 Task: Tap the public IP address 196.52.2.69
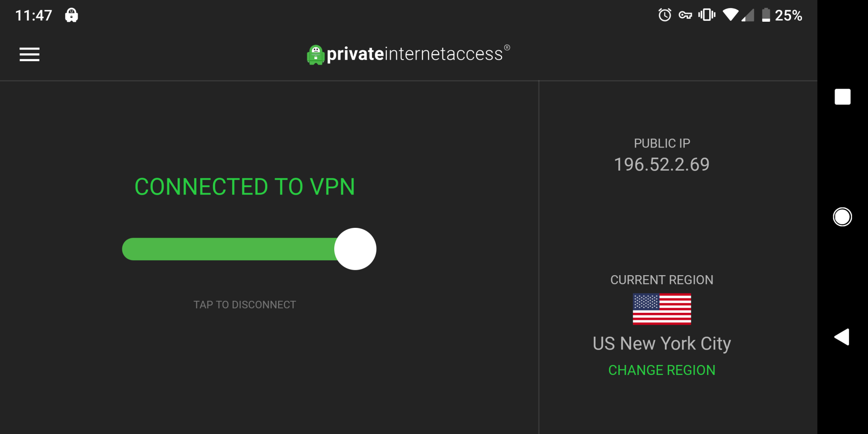[661, 164]
